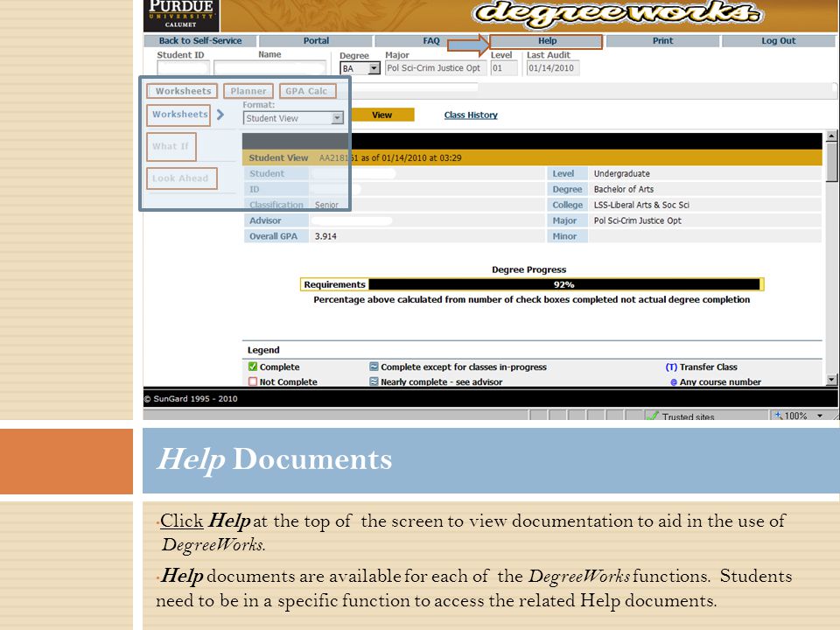Click the Any course number @ icon
Screen dimensions: 840x630
(674, 382)
